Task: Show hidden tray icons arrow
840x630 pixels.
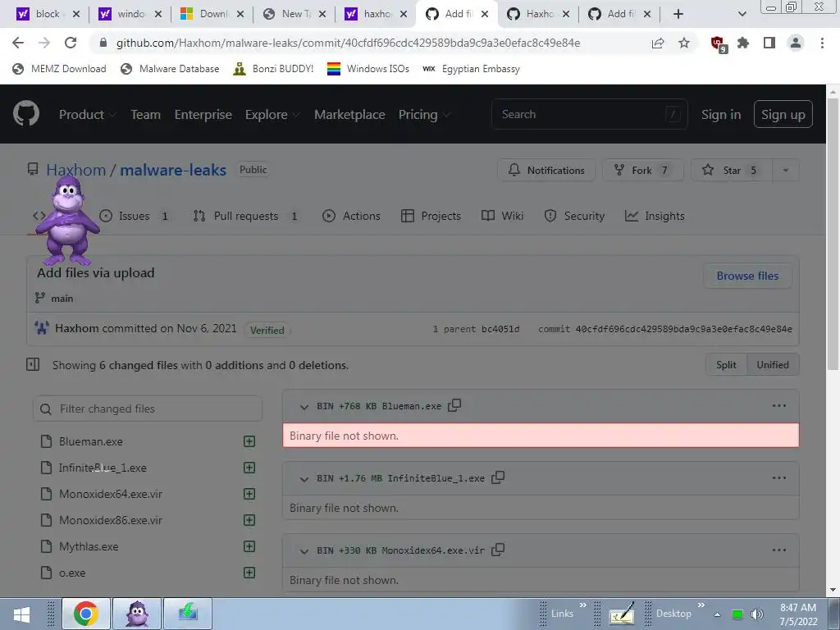Action: click(717, 614)
